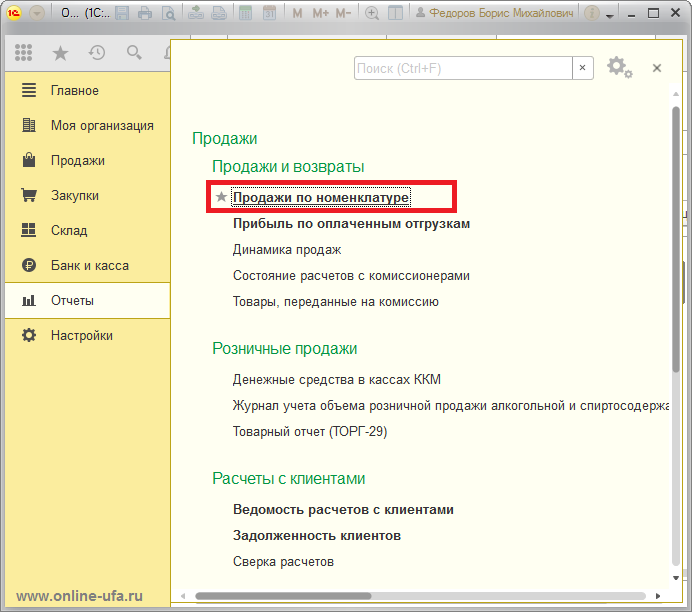Viewport: 692px width, 612px height.
Task: Click the M+ memory add button
Action: click(320, 13)
